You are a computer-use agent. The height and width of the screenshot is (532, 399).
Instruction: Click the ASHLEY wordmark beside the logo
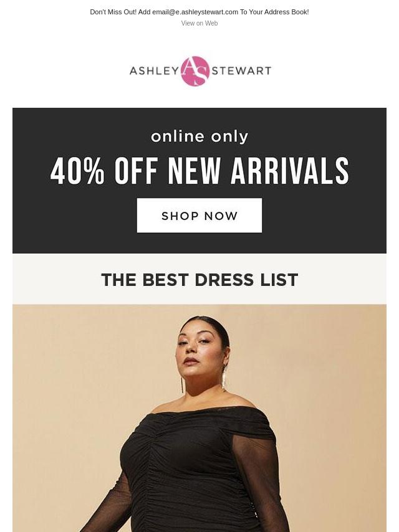(154, 71)
